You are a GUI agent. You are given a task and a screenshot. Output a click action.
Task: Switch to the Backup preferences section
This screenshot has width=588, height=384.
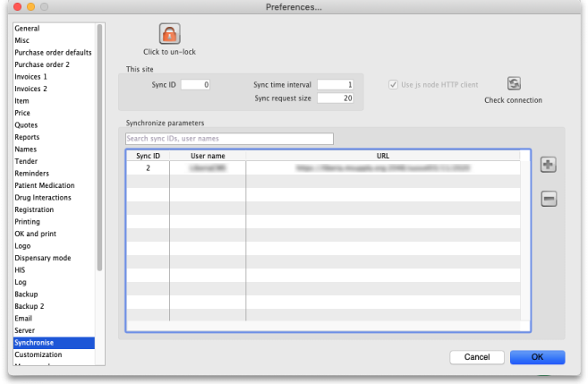click(26, 294)
